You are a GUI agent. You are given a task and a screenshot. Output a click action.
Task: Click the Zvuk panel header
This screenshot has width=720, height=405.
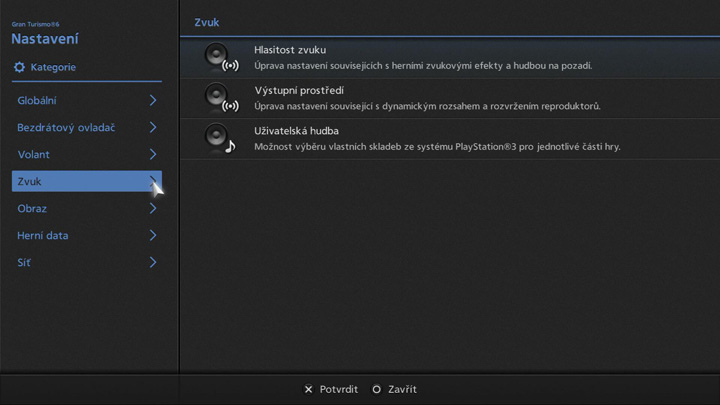207,22
